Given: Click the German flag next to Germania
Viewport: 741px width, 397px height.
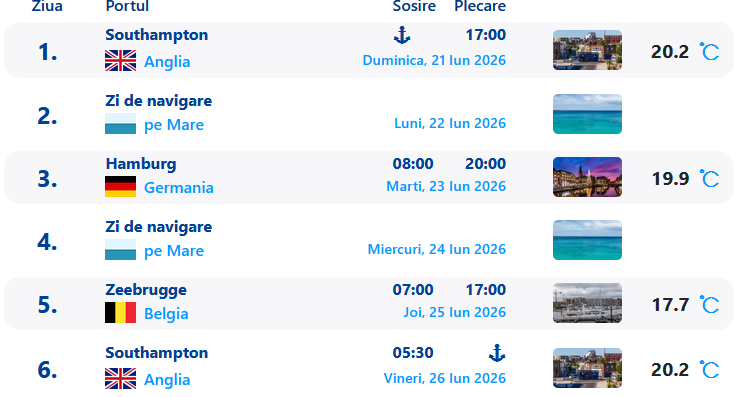Looking at the screenshot, I should pos(121,187).
